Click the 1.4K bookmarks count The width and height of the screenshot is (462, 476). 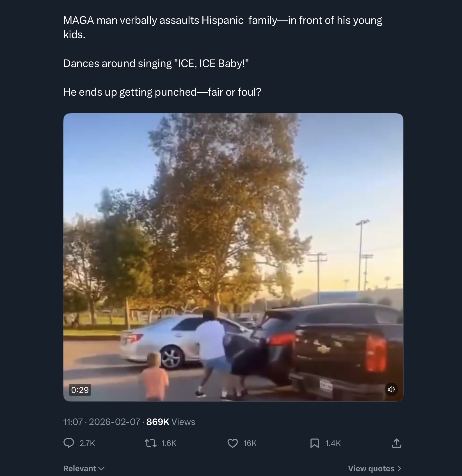(333, 443)
